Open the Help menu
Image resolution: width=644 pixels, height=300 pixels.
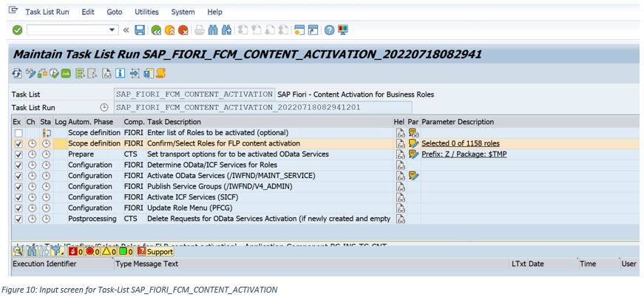tap(215, 12)
